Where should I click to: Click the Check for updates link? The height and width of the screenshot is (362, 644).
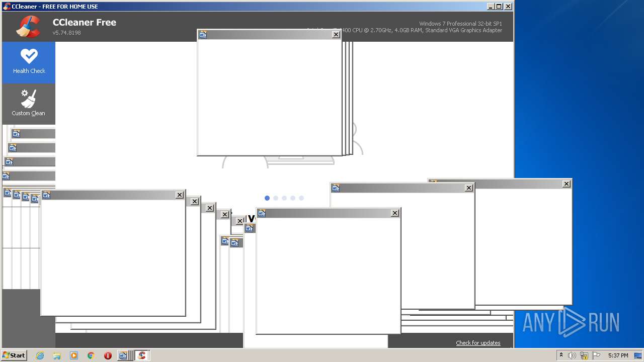pos(478,343)
